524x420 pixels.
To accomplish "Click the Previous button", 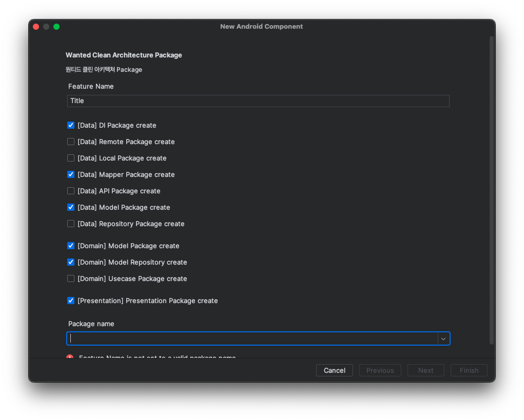I will 380,370.
